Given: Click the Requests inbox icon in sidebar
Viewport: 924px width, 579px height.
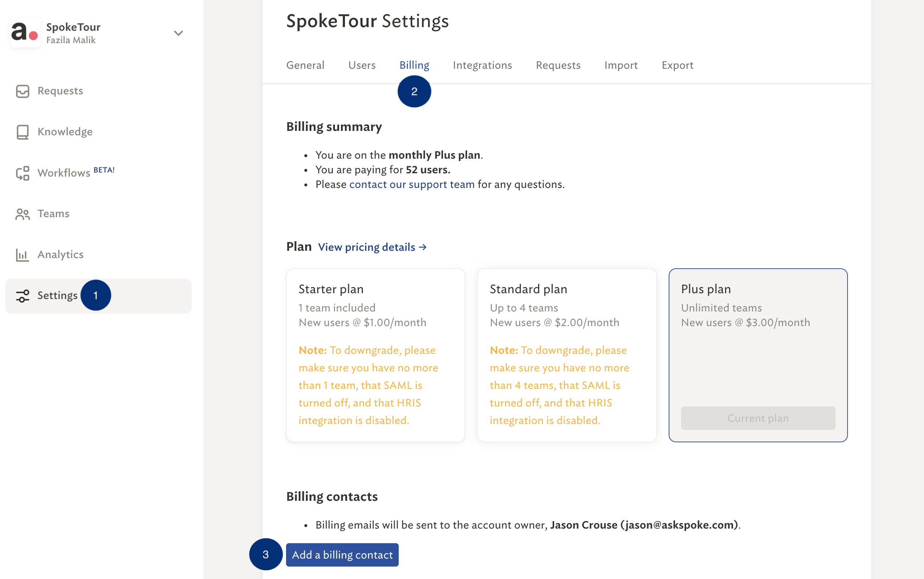Looking at the screenshot, I should pyautogui.click(x=23, y=91).
